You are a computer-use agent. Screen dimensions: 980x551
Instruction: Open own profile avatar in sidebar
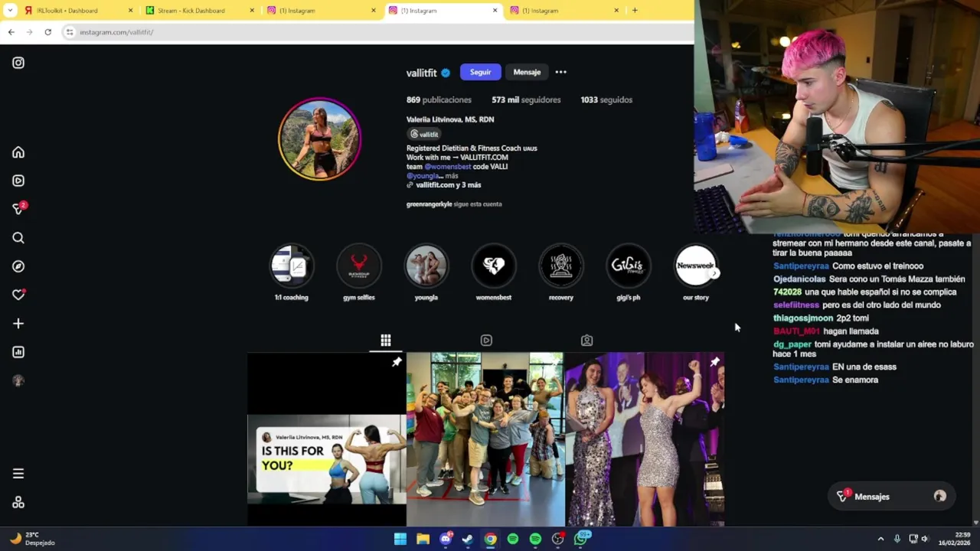tap(18, 380)
